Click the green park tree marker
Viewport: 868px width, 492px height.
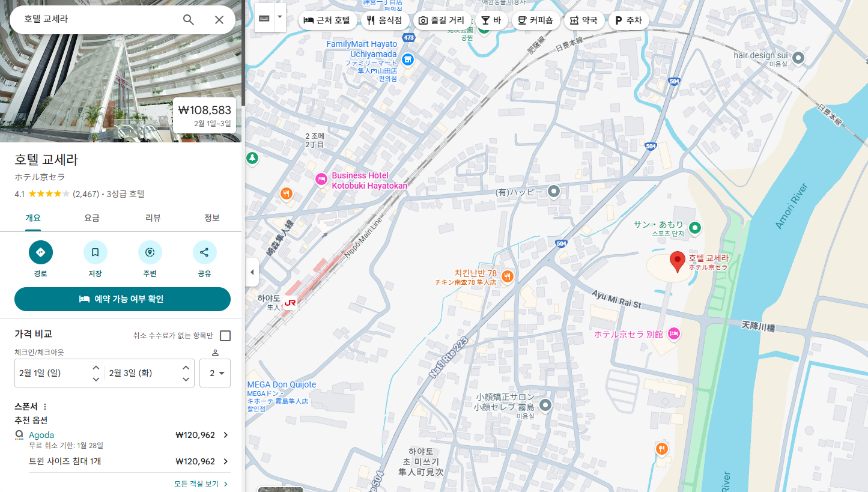(252, 158)
